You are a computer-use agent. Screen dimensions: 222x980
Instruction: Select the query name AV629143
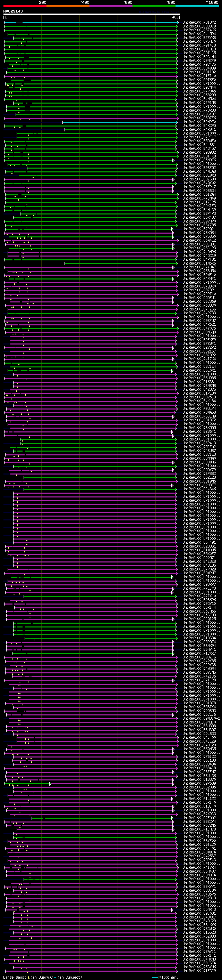click(x=13, y=11)
